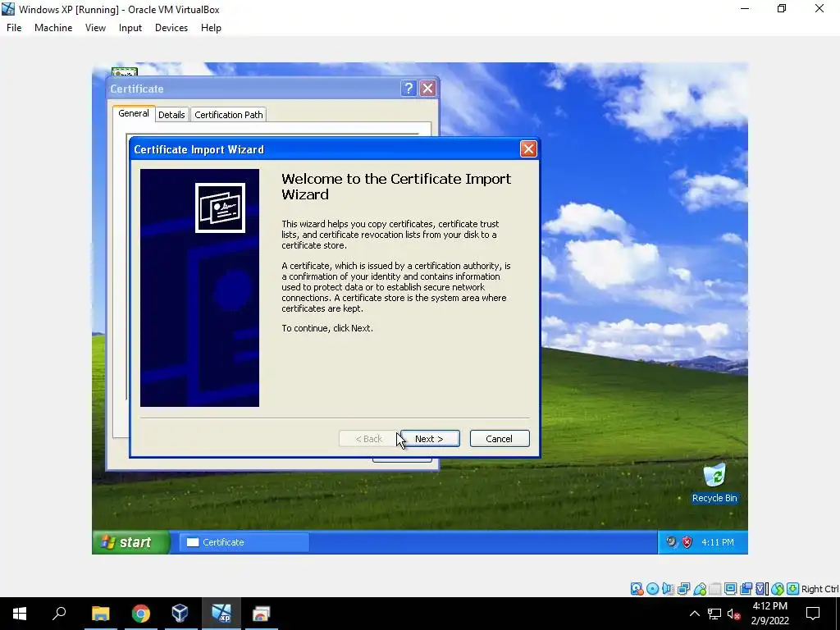Click the Right Ctrl host key label
Viewport: 840px width, 630px height.
[x=819, y=589]
